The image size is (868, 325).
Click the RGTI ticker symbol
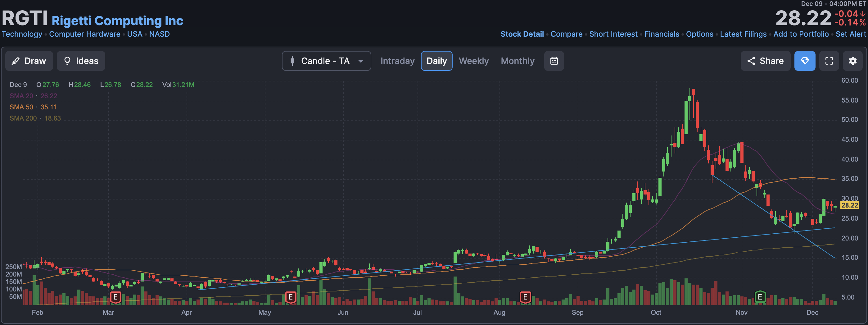[x=25, y=18]
